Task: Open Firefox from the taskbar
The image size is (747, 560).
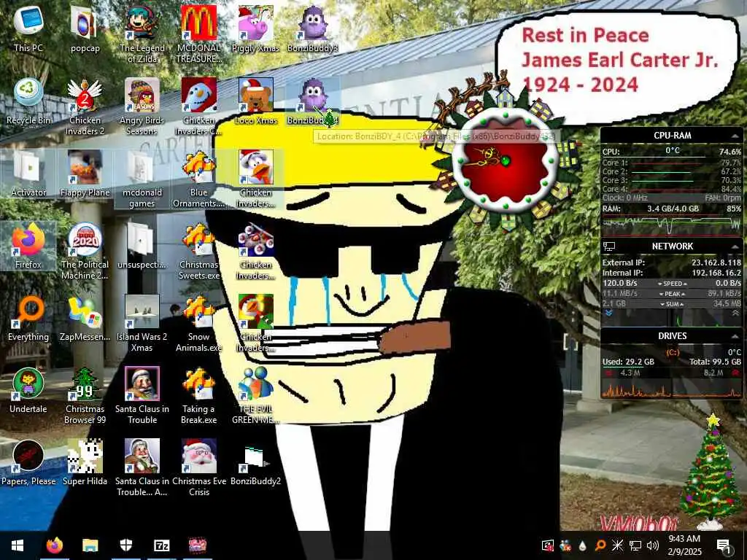Action: pyautogui.click(x=54, y=545)
